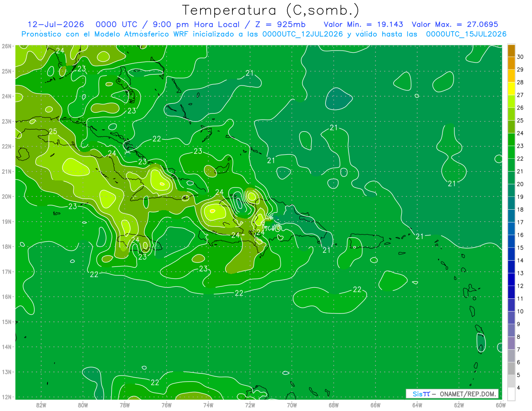The image size is (532, 411).
Task: Click the "15N" latitude axis label
Action: click(x=7, y=322)
